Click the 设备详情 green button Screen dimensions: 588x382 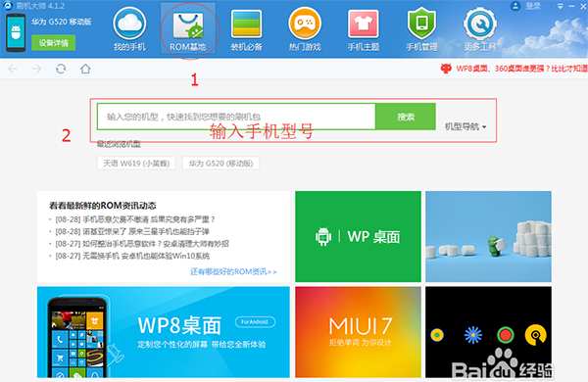53,43
